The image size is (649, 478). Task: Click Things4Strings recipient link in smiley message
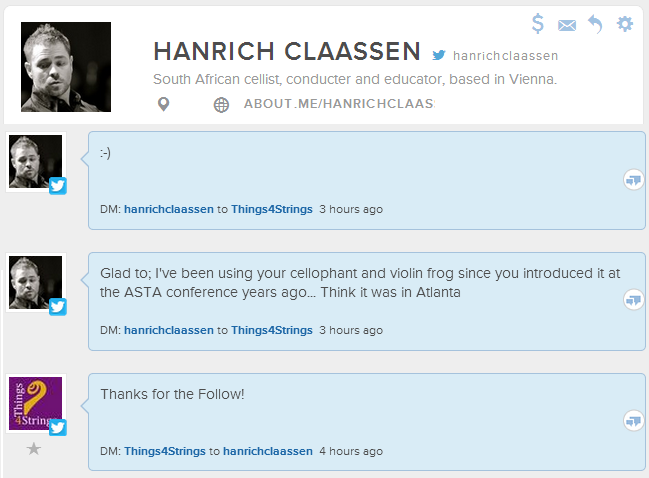(272, 210)
